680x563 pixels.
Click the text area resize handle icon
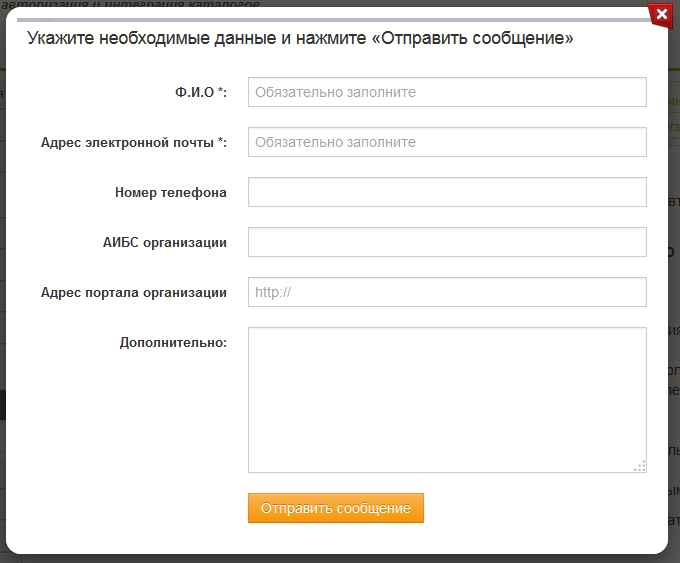pos(640,465)
